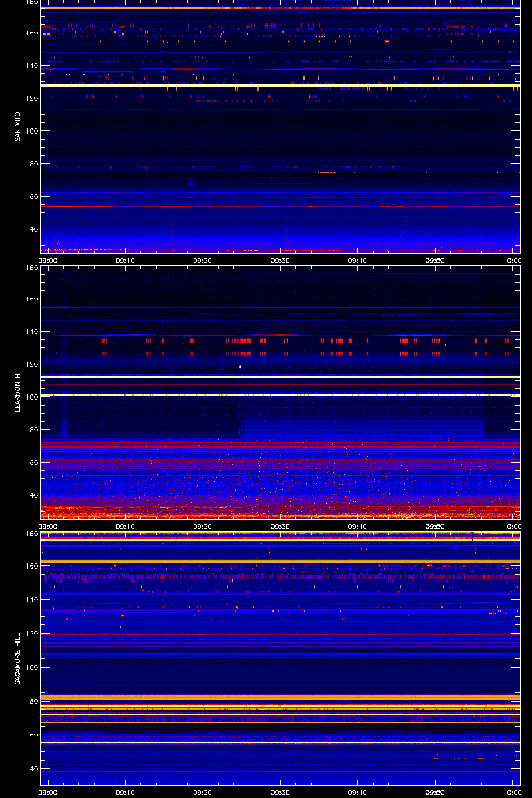Click 09:40 time label below Sagamore Hill panel
Viewport: 532px width, 798px height.
tap(358, 792)
